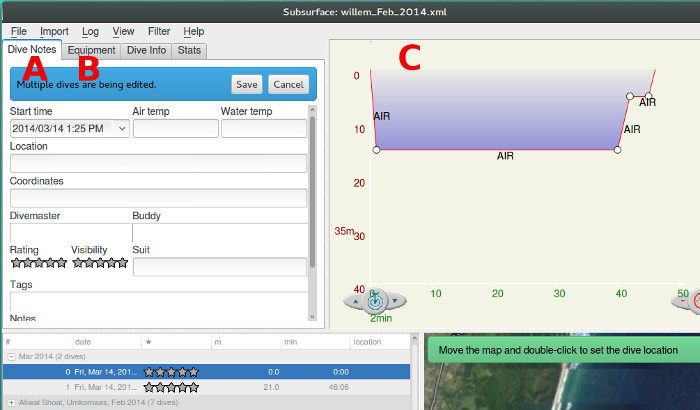Set Visibility to one star

click(78, 263)
